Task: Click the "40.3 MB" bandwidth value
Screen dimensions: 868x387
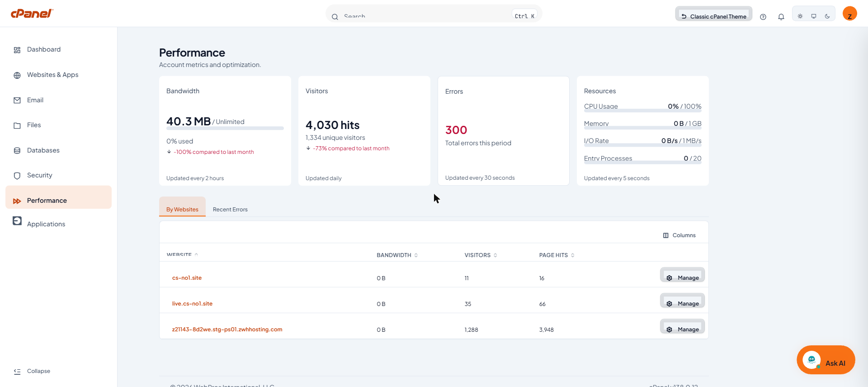Action: (x=189, y=121)
